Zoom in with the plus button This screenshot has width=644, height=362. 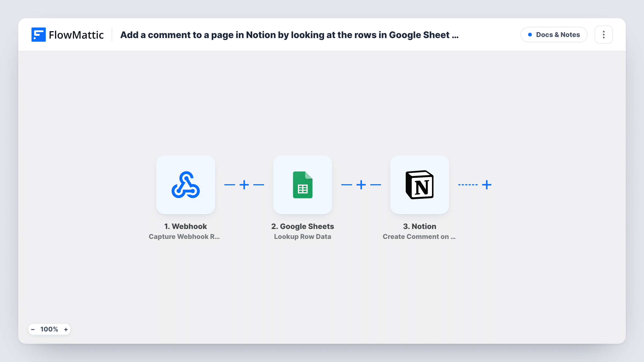click(x=66, y=329)
